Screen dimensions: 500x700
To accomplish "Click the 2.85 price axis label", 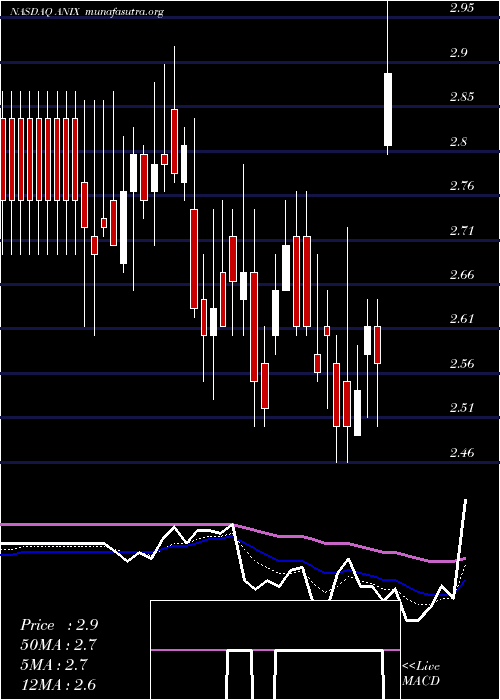I will (x=462, y=97).
